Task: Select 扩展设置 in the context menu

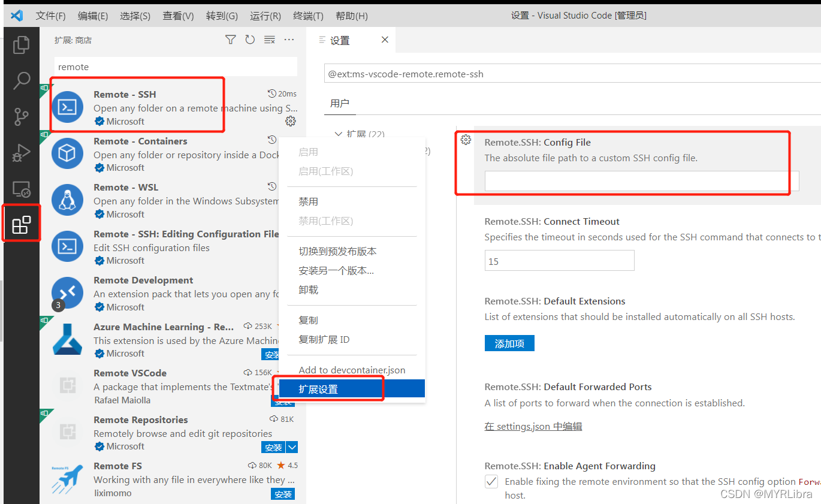Action: [x=352, y=389]
